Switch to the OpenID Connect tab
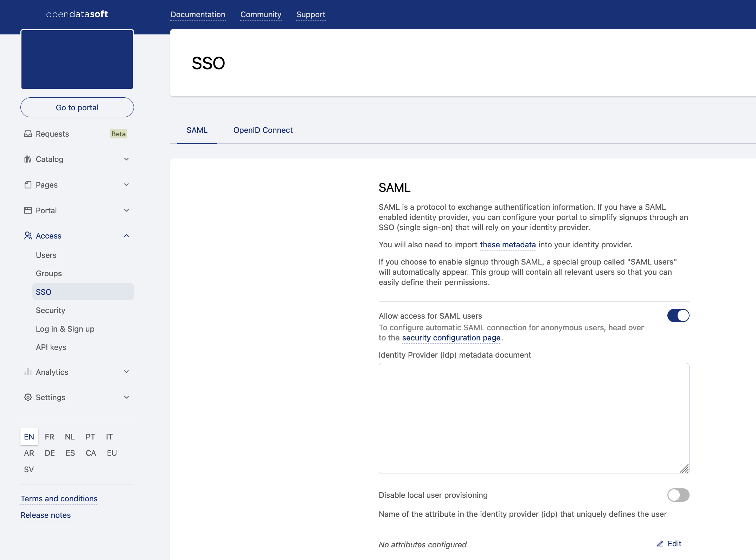This screenshot has width=756, height=560. coord(263,130)
